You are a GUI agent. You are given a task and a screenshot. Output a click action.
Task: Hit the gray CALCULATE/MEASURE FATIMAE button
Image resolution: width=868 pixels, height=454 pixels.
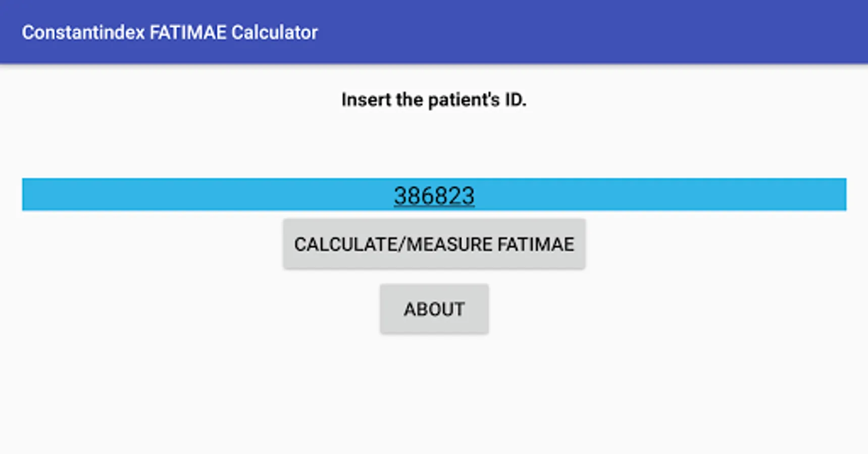434,244
